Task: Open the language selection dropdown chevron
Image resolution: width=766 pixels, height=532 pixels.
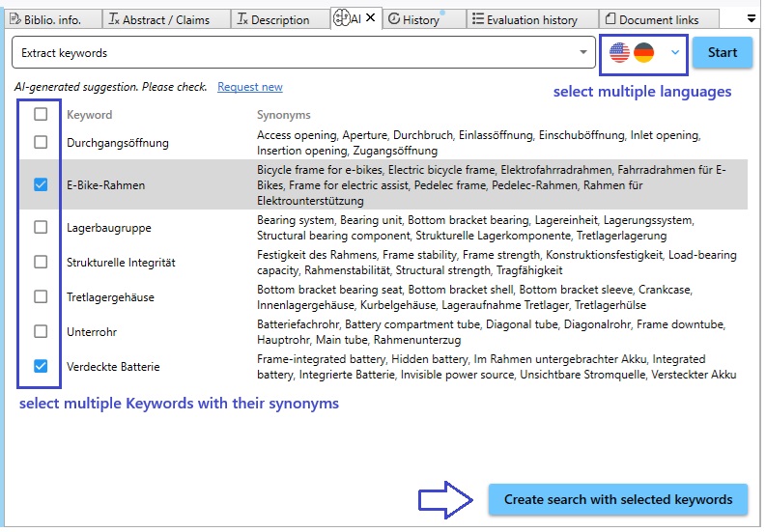Action: pyautogui.click(x=675, y=53)
